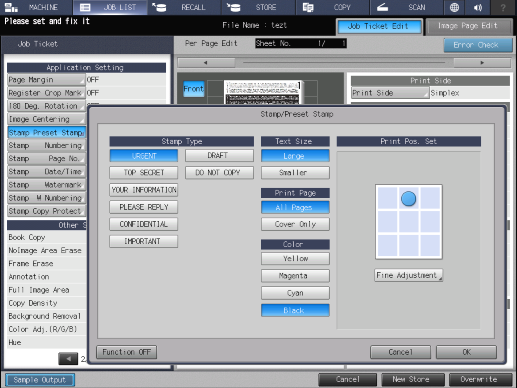The width and height of the screenshot is (517, 388).
Task: Open Stamp Copy Protect setting
Action: [46, 211]
